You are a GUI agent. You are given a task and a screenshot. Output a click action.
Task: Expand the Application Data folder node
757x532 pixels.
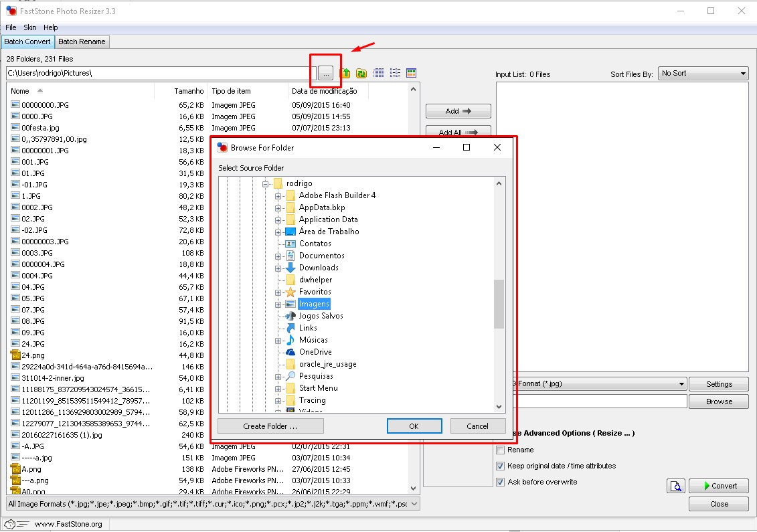tap(278, 219)
